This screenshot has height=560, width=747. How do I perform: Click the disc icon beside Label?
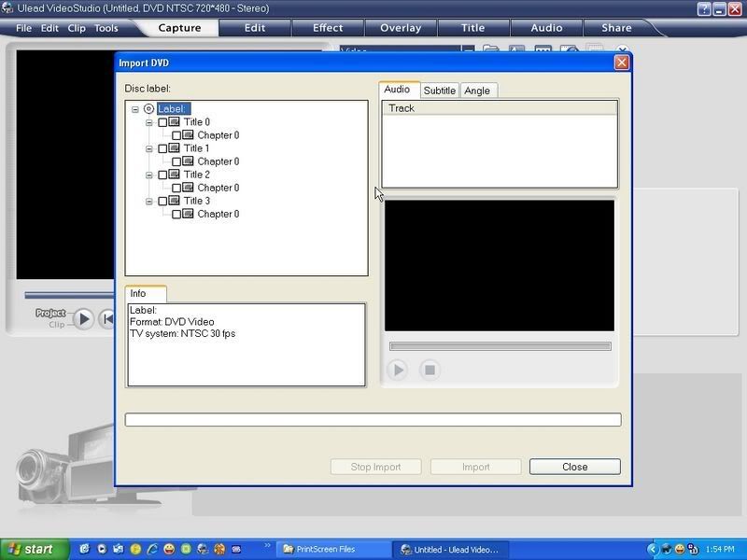[x=148, y=109]
